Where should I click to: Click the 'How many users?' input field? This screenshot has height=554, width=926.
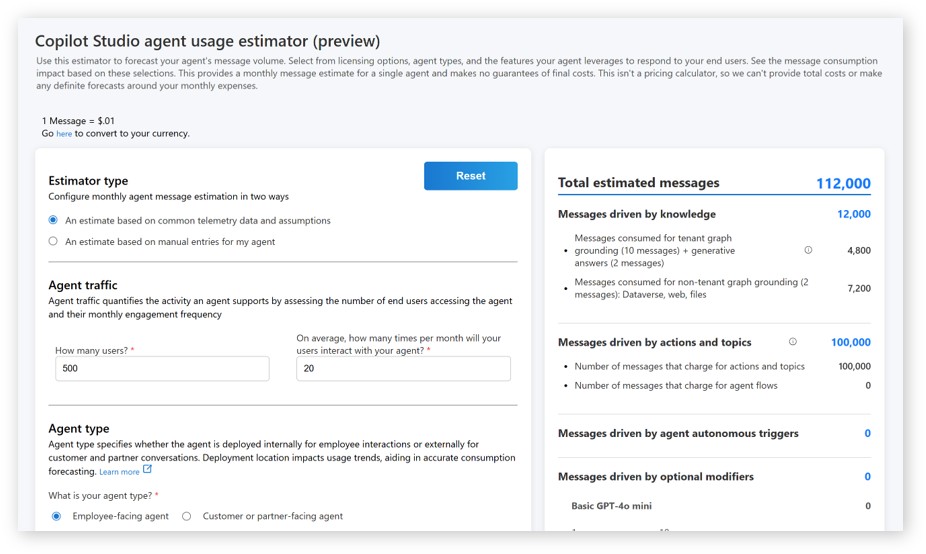tap(162, 368)
